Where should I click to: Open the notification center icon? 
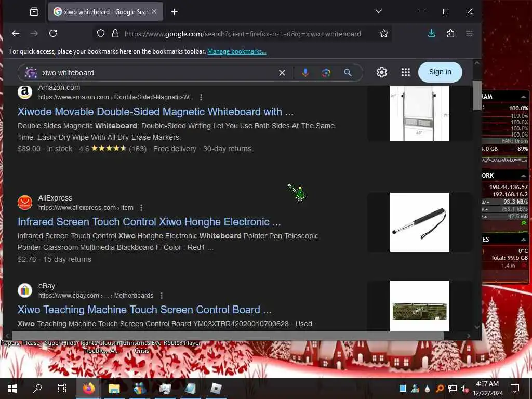pos(515,389)
